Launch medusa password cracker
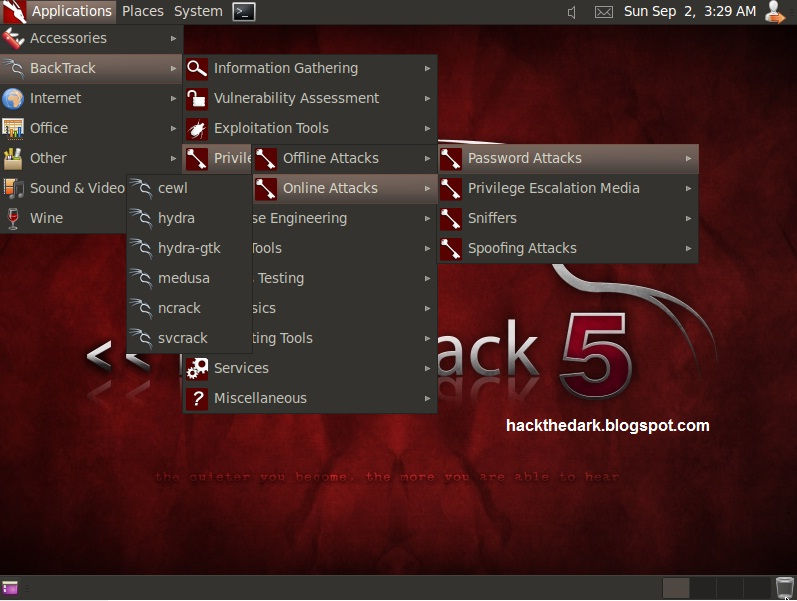 [190, 278]
